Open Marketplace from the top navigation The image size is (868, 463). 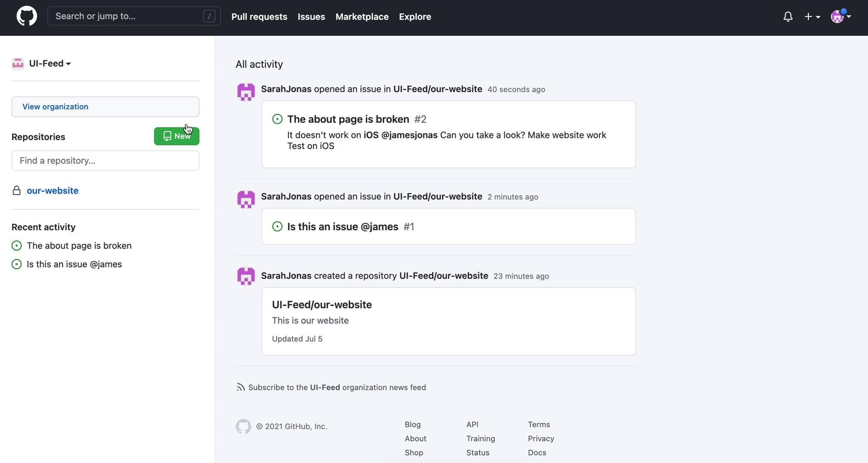click(362, 17)
